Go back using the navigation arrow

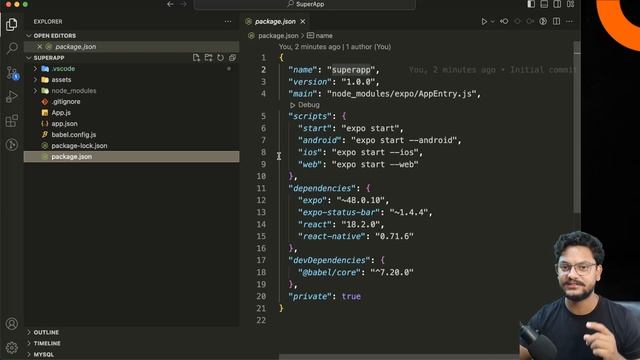point(170,4)
